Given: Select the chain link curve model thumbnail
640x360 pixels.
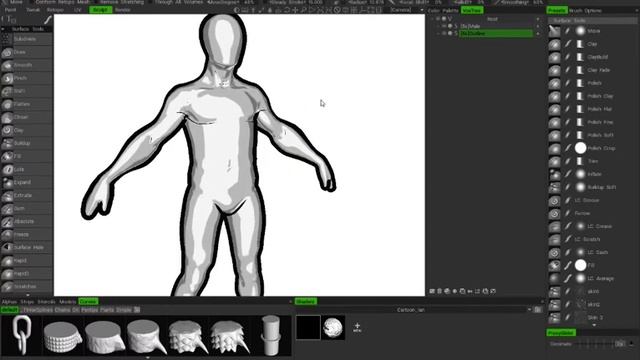Looking at the screenshot, I should (x=21, y=335).
